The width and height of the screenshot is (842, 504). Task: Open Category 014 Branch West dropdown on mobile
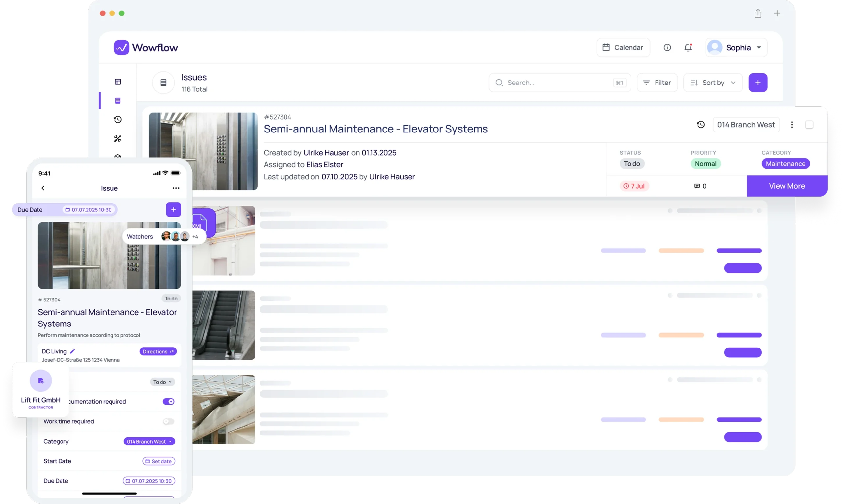[x=149, y=442]
